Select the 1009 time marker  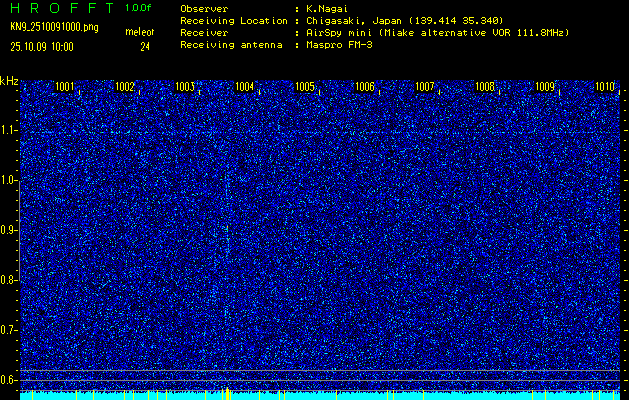click(545, 87)
